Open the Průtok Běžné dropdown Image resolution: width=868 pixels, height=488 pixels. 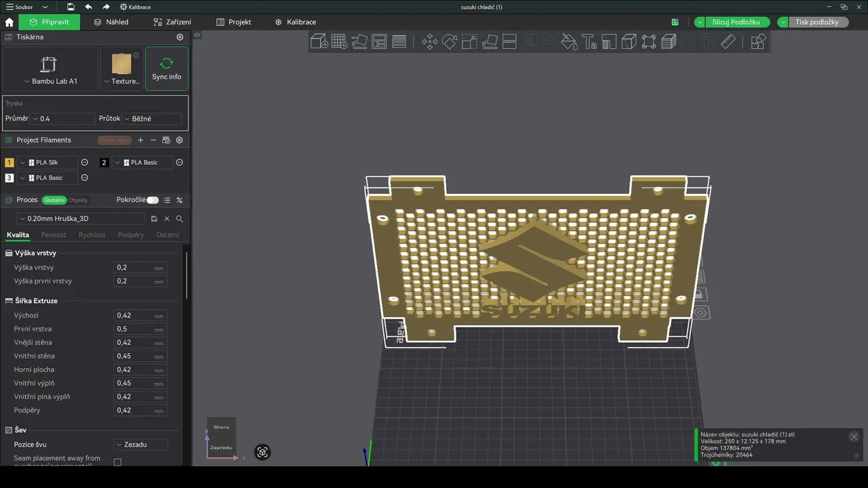(x=152, y=119)
